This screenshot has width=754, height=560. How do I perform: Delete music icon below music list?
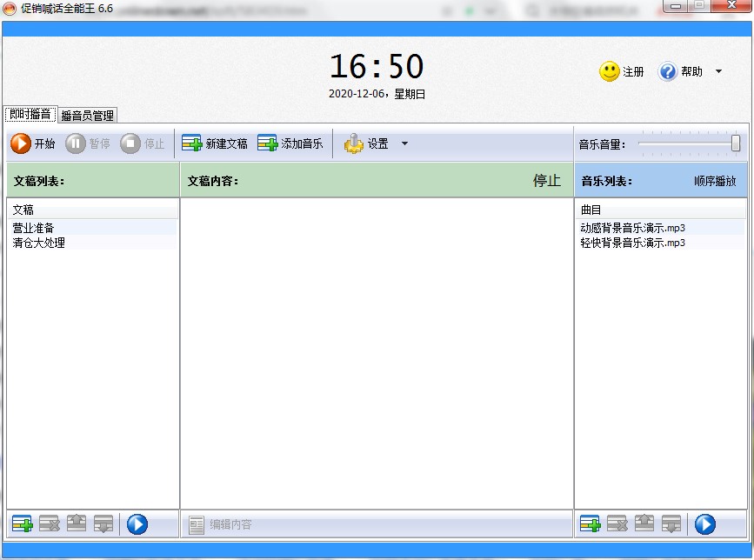[x=617, y=524]
